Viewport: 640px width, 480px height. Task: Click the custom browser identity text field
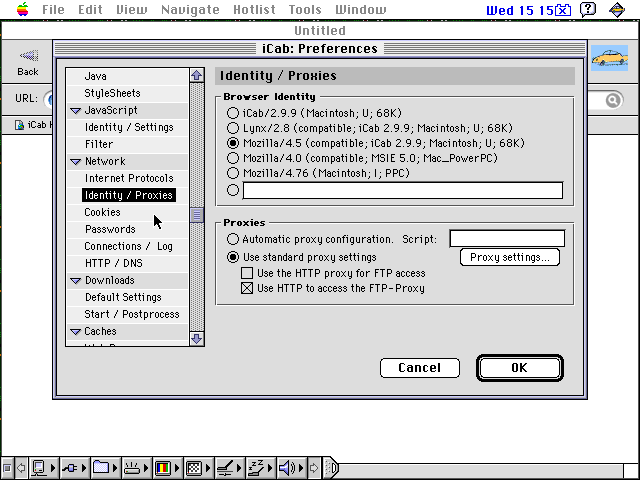(403, 190)
